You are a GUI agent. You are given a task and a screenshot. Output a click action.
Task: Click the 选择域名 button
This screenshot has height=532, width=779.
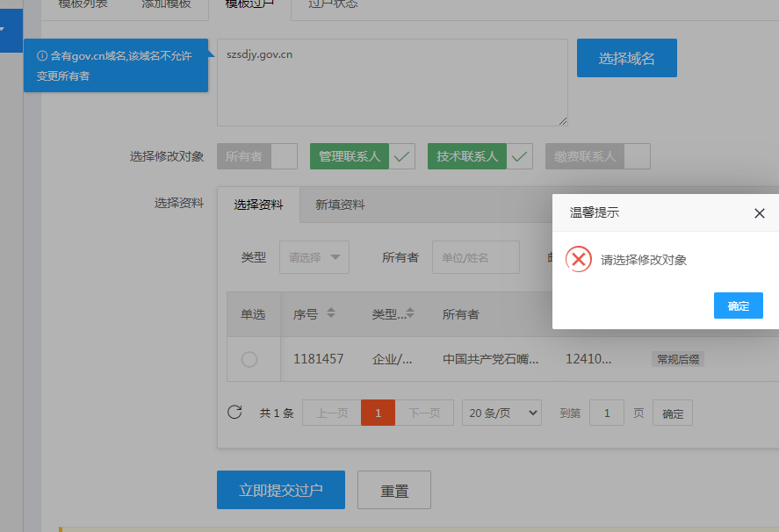626,58
